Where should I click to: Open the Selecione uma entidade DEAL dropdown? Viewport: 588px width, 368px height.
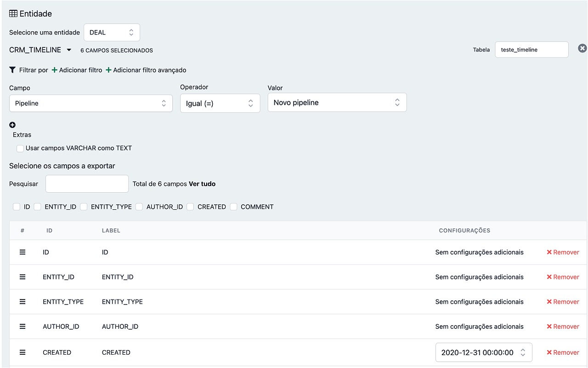(112, 33)
